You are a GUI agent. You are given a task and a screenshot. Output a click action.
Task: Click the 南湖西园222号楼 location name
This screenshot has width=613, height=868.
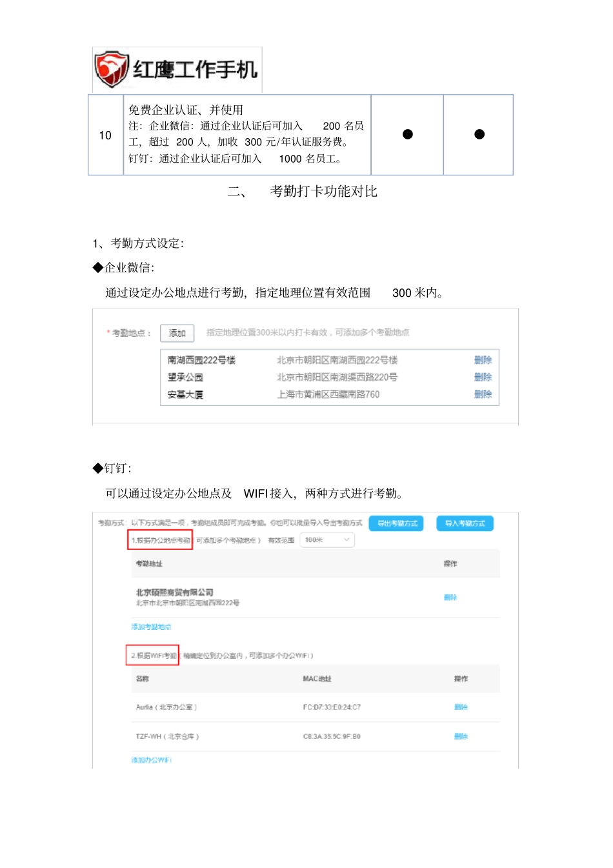pyautogui.click(x=201, y=360)
